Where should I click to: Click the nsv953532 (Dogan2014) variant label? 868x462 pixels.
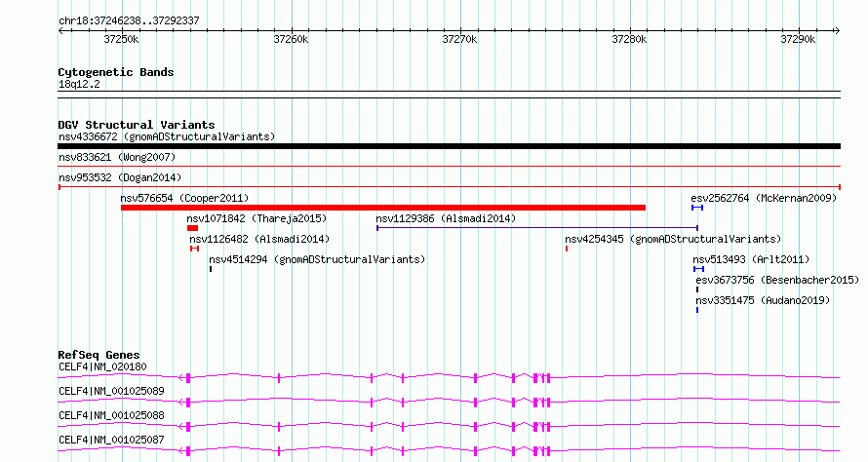point(120,177)
